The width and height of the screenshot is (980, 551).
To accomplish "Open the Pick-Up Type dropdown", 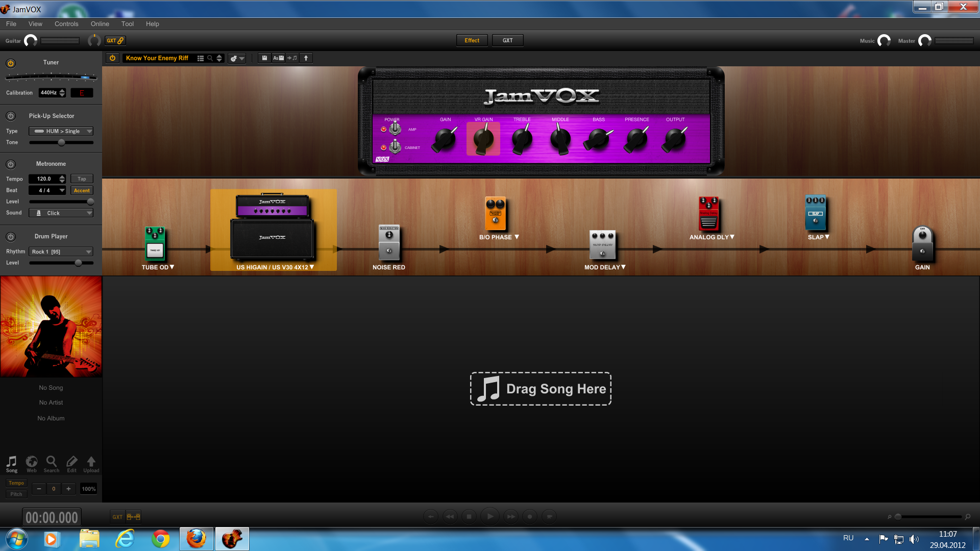I will click(61, 131).
